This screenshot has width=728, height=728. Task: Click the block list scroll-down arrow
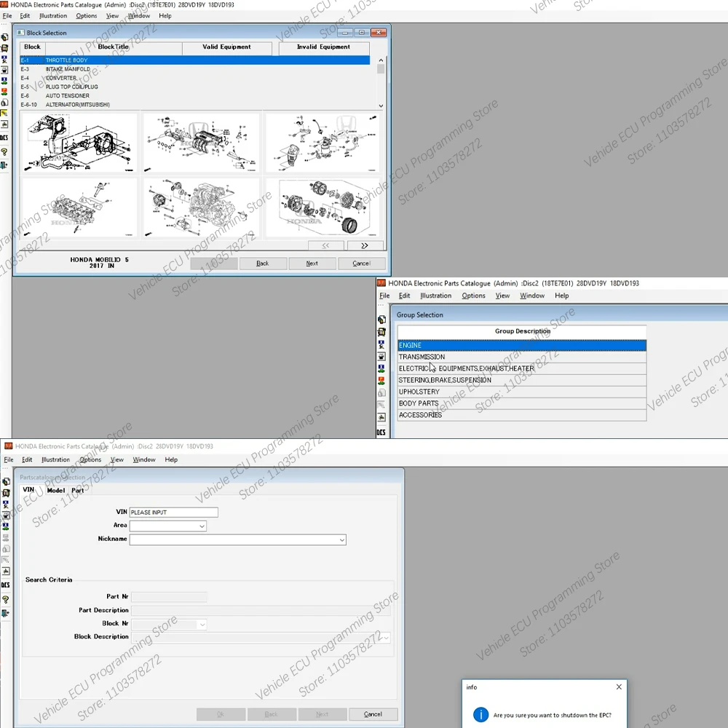(381, 106)
